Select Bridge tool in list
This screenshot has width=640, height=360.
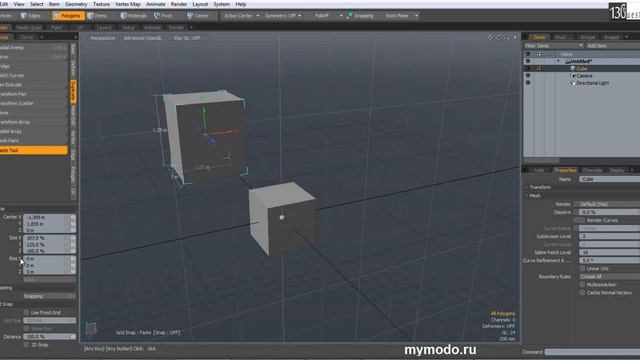(x=33, y=66)
